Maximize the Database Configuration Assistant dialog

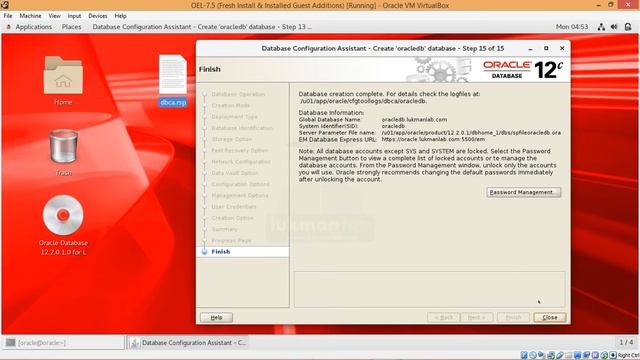(x=546, y=48)
